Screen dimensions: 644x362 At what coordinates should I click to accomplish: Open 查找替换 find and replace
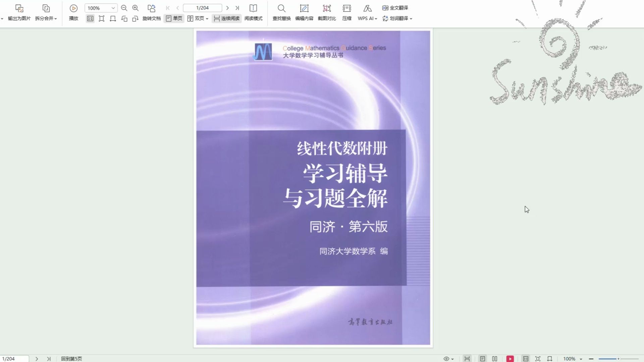281,13
